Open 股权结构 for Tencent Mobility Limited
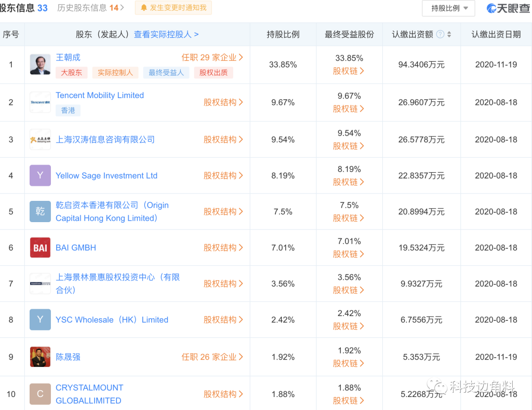The height and width of the screenshot is (410, 532). tap(223, 102)
